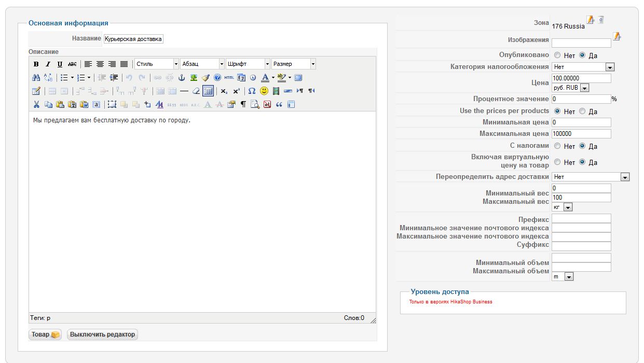The image size is (644, 363).
Task: Toggle italic formatting in the editor
Action: click(48, 64)
